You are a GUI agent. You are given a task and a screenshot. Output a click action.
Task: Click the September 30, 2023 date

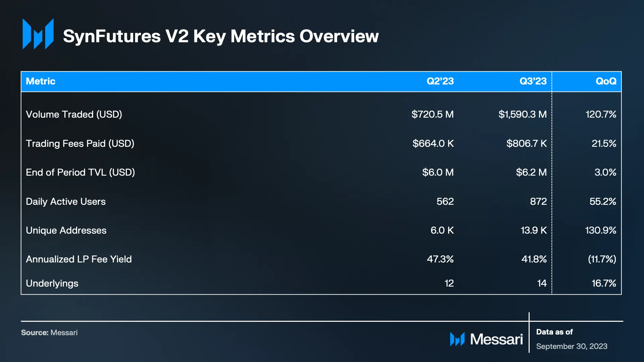pyautogui.click(x=572, y=346)
